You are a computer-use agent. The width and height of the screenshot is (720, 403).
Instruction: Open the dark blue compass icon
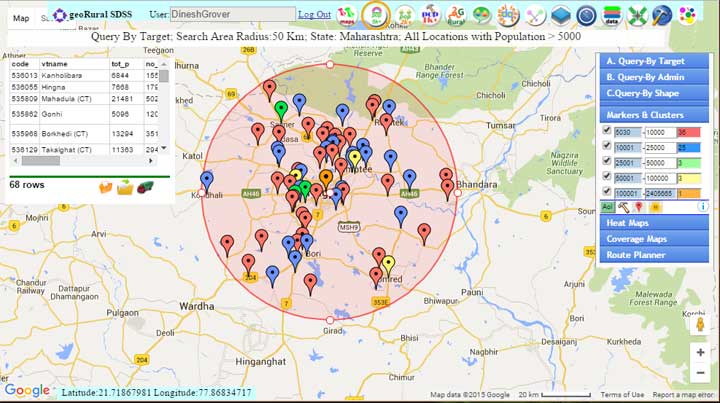[586, 16]
